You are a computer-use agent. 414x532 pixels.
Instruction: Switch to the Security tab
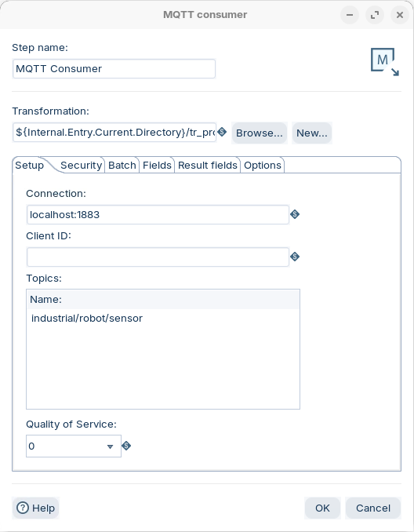[81, 166]
